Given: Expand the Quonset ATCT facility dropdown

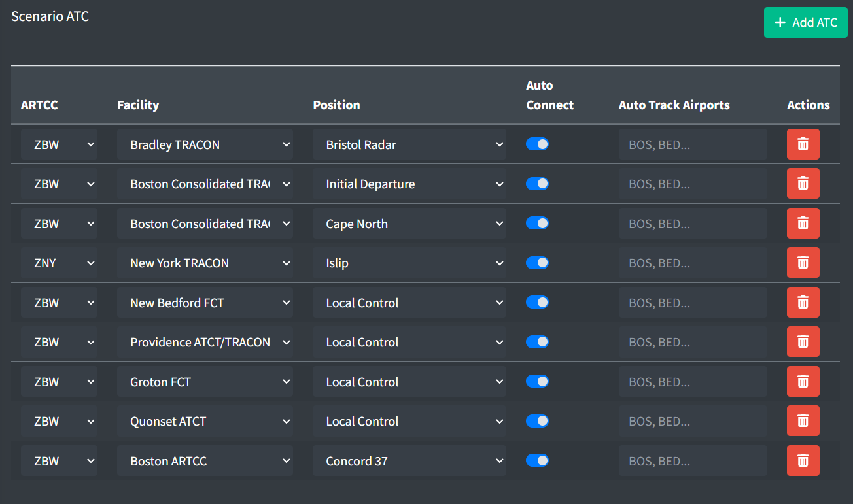Looking at the screenshot, I should pyautogui.click(x=205, y=421).
